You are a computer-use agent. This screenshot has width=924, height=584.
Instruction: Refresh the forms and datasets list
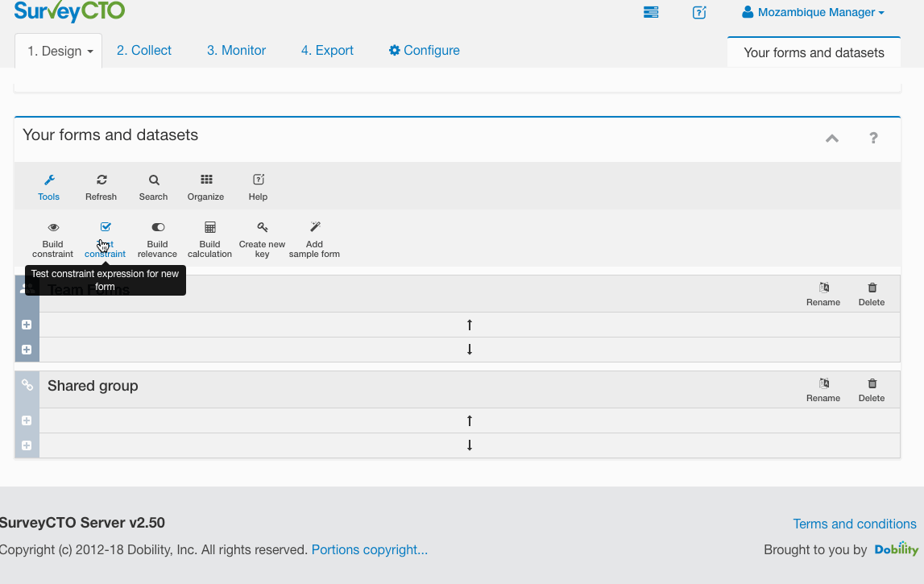(x=101, y=188)
